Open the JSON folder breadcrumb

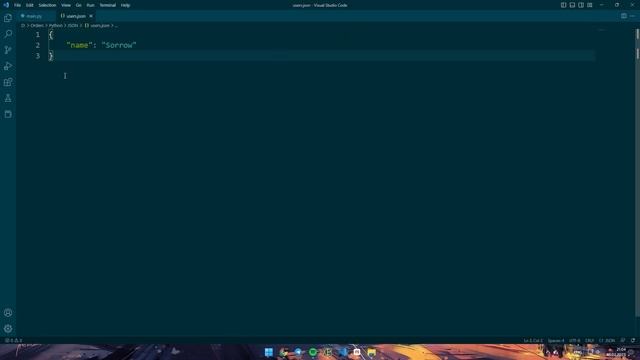[73, 25]
